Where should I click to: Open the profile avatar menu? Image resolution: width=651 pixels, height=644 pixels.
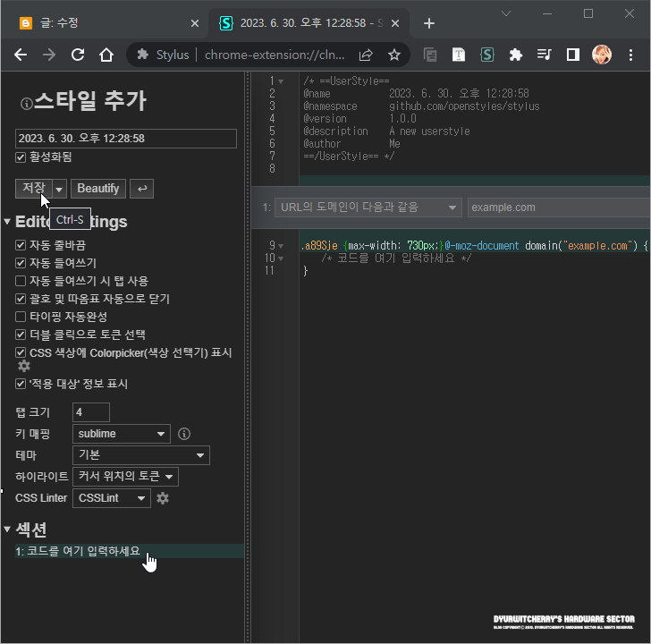coord(602,55)
